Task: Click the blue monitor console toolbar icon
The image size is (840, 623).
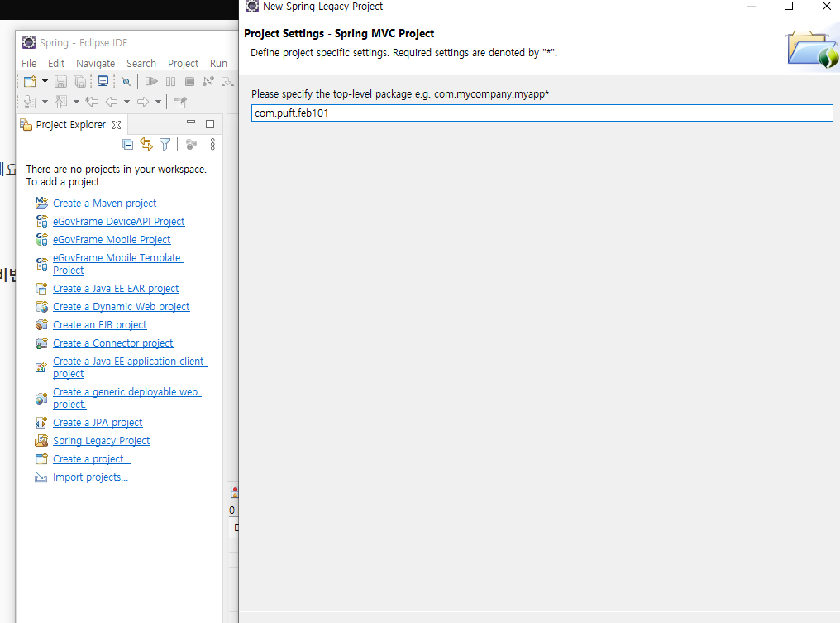Action: coord(103,81)
